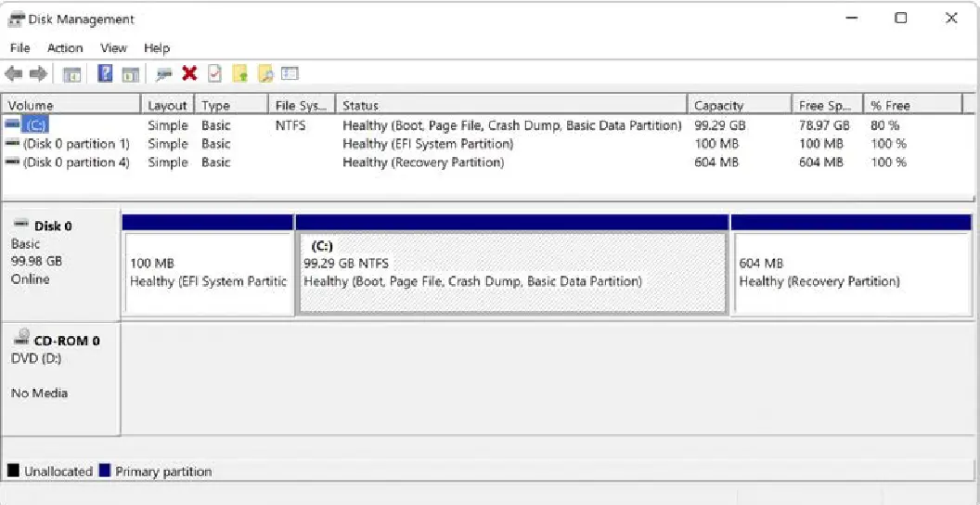Click the blue Primary partition legend swatch
The image size is (980, 505).
[x=105, y=471]
